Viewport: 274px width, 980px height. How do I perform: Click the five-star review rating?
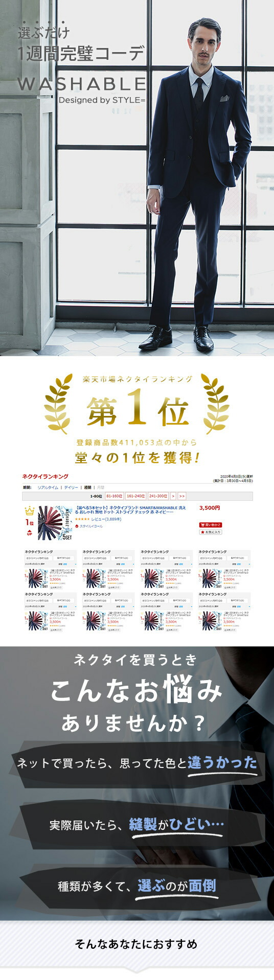click(82, 519)
